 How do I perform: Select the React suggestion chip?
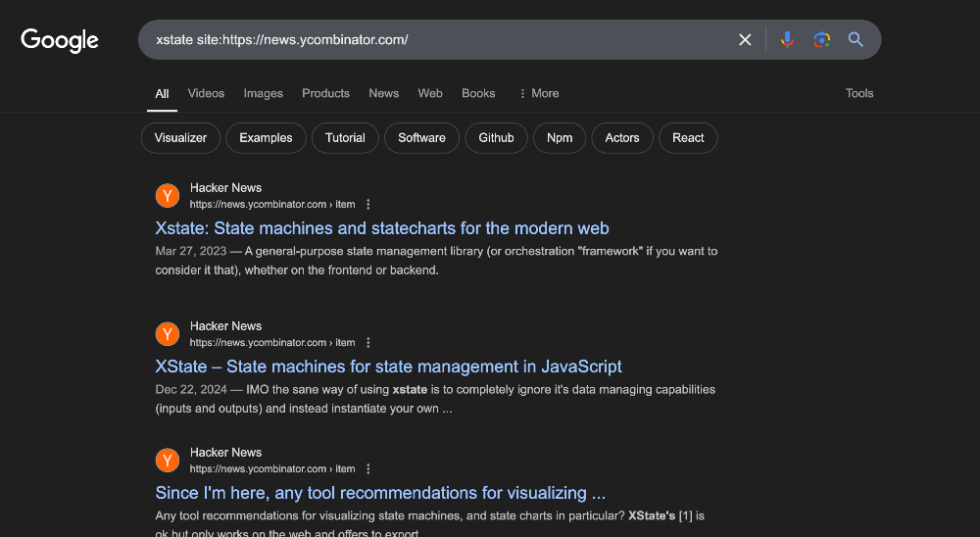click(x=687, y=138)
